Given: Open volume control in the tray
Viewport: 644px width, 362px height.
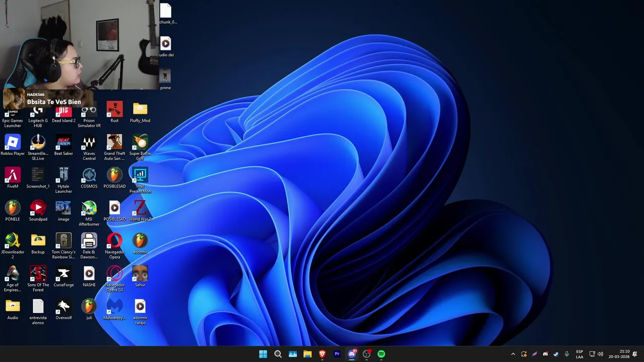Looking at the screenshot, I should 600,354.
